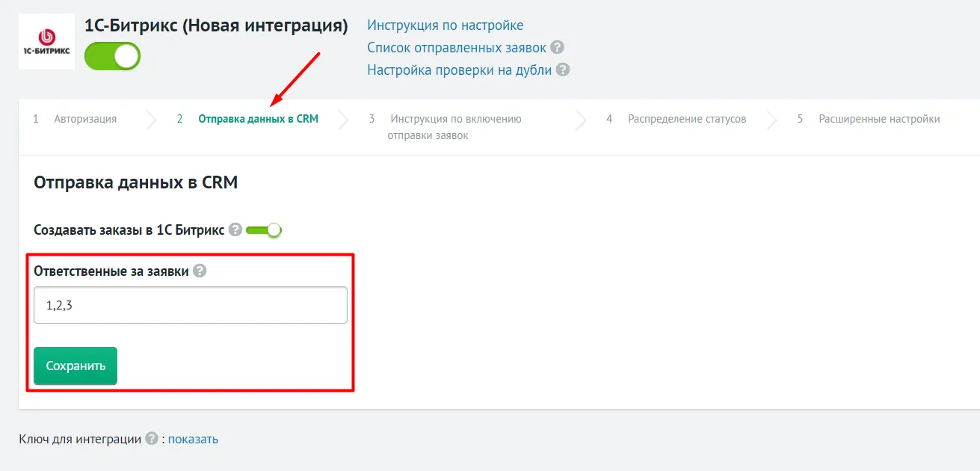Click help icon next to Ответственные за заявки
980x471 pixels.
(x=200, y=271)
